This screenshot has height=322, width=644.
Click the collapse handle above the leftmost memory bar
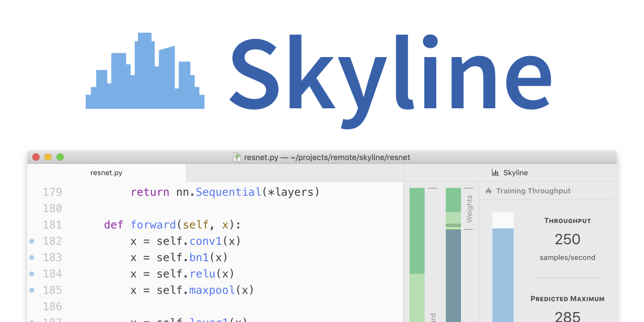431,188
